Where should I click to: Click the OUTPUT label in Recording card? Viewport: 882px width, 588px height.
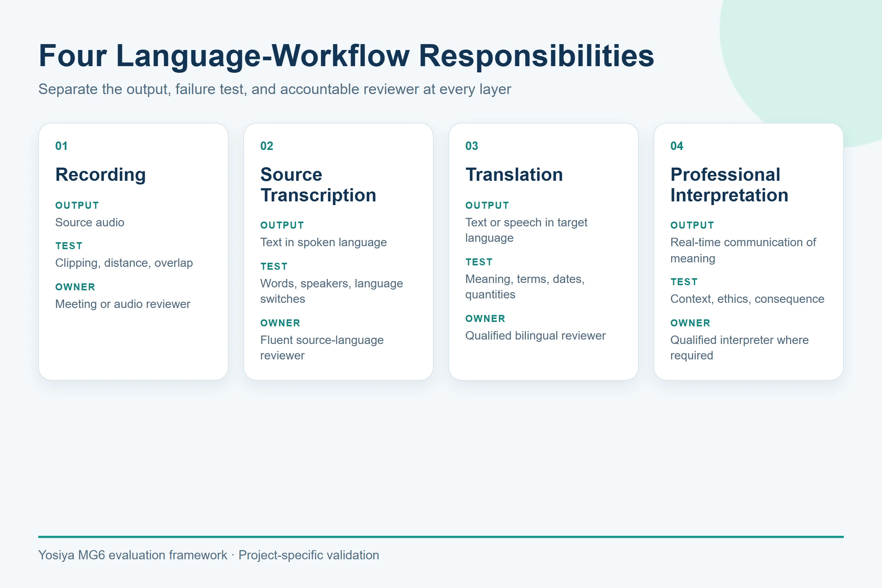pyautogui.click(x=77, y=205)
